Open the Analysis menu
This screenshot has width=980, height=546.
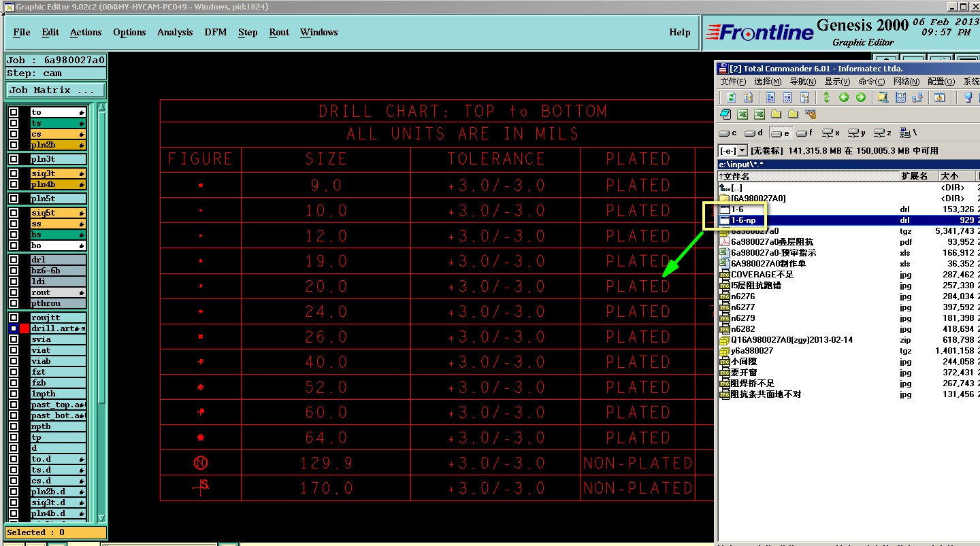click(x=175, y=32)
